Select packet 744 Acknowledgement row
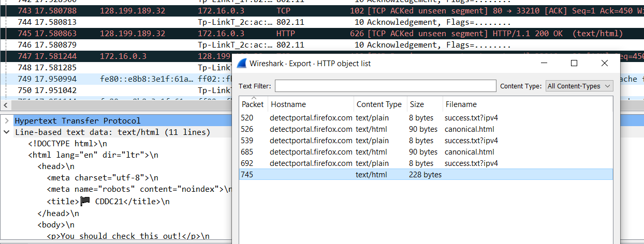 322,22
